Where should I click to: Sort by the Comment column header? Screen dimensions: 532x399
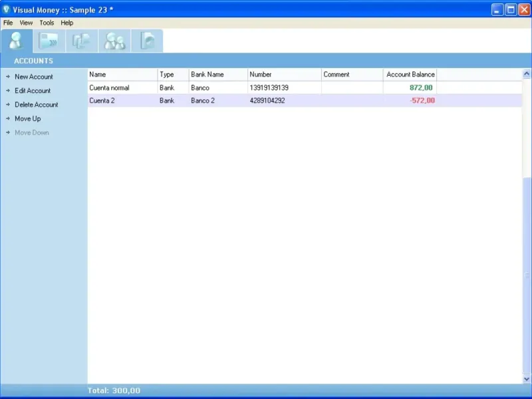pos(352,74)
